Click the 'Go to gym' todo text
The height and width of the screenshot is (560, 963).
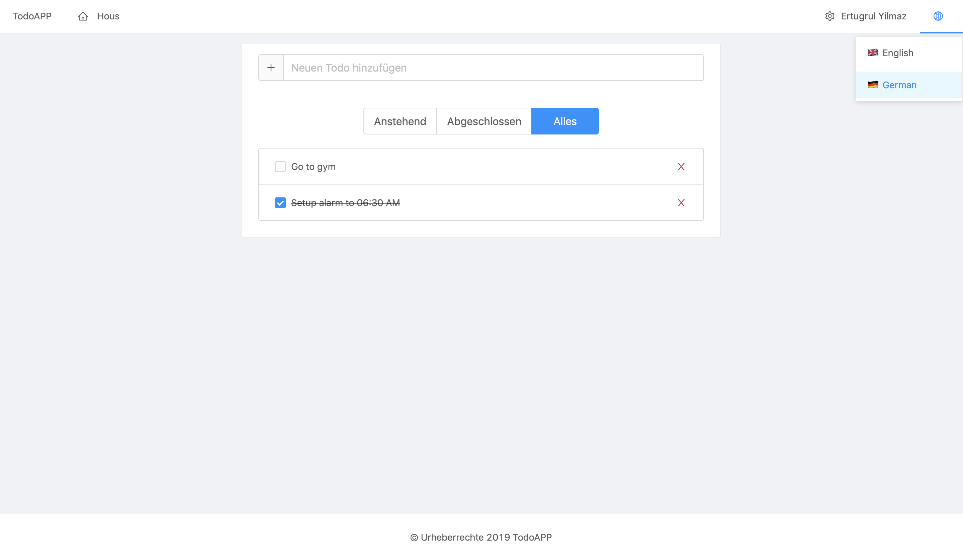coord(313,167)
